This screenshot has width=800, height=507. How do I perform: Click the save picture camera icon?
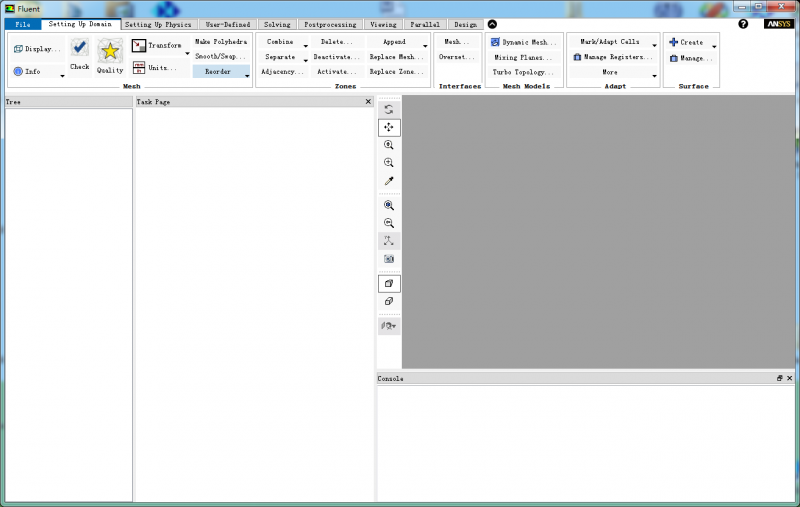pos(389,259)
